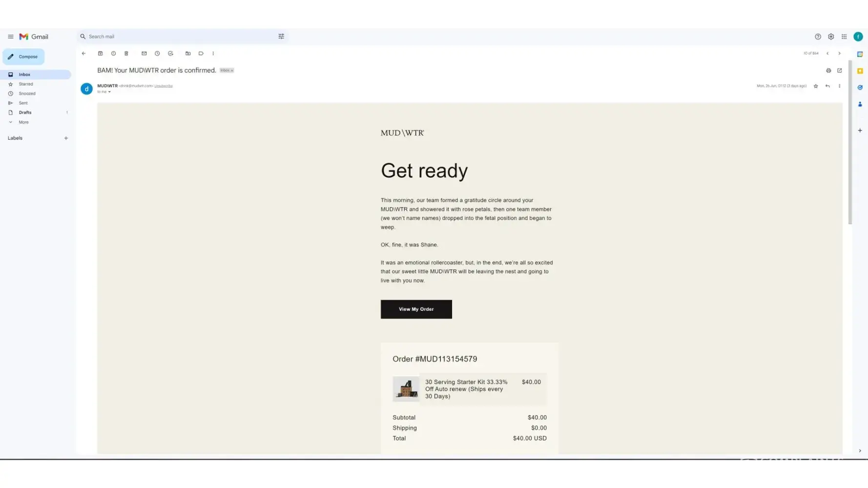Remove the Inbox label from this conversation
The height and width of the screenshot is (488, 868).
pos(232,71)
